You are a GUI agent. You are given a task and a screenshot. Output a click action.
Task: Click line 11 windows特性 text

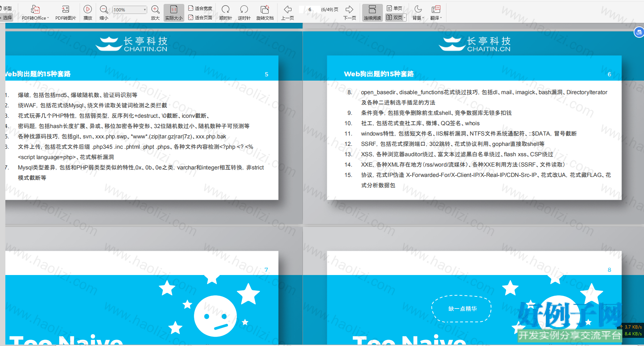(x=469, y=134)
